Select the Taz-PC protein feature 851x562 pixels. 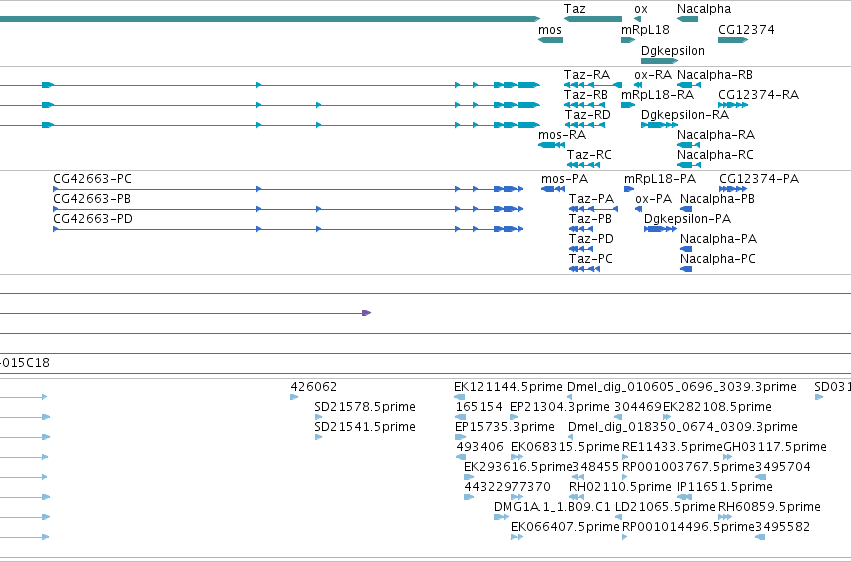(x=585, y=270)
